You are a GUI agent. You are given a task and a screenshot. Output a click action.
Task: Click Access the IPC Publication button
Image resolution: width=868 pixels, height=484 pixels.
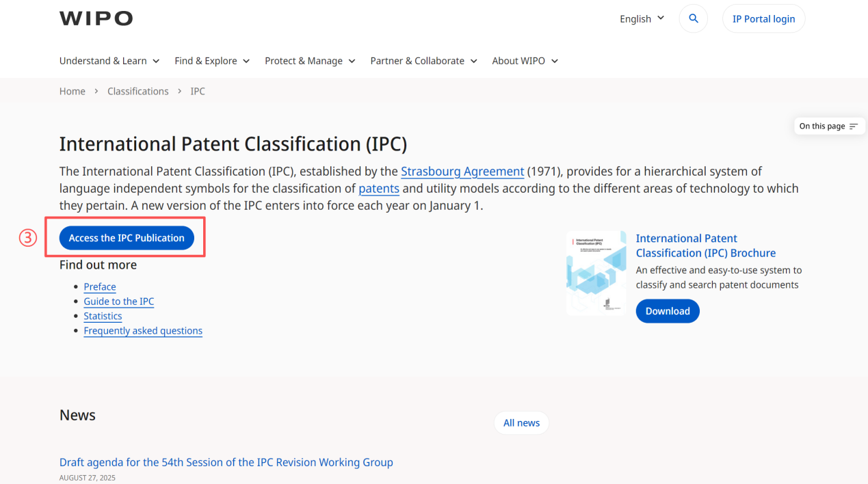(x=127, y=238)
